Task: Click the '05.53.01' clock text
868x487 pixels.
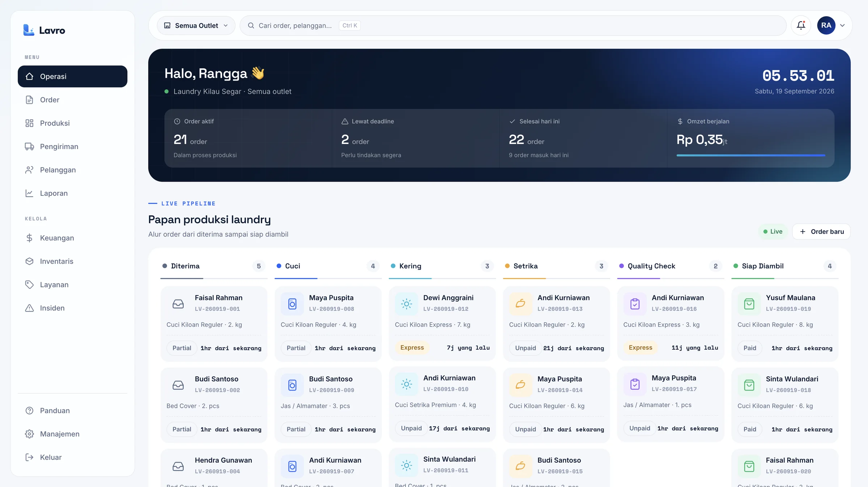Action: [x=798, y=76]
